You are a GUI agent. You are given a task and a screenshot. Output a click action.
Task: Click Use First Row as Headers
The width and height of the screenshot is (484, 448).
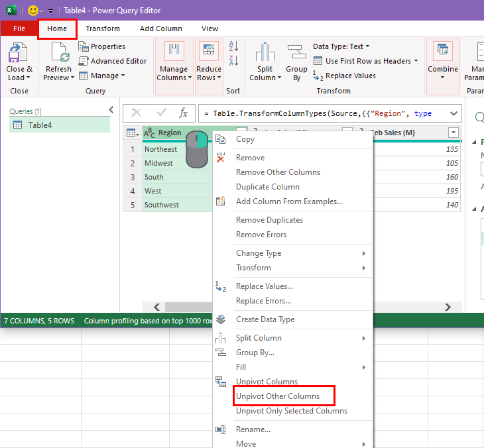363,61
